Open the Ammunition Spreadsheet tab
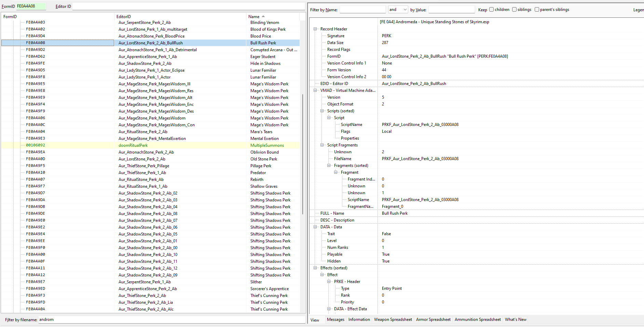 (x=478, y=319)
